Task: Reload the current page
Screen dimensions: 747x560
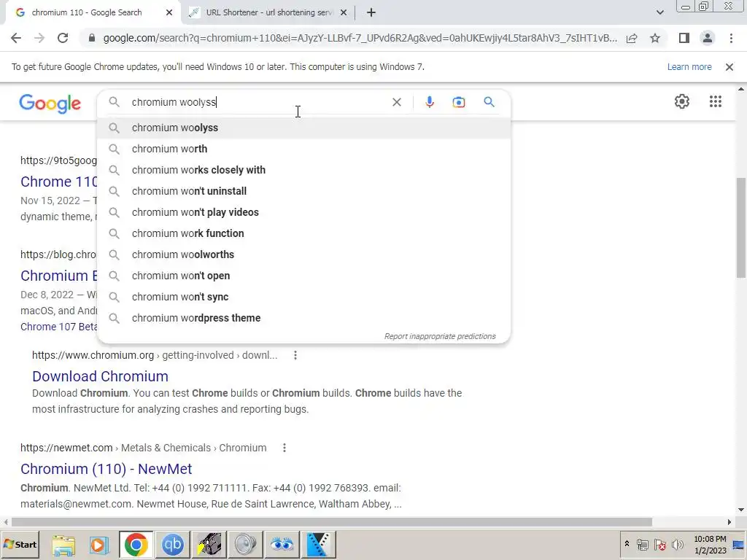Action: coord(63,38)
